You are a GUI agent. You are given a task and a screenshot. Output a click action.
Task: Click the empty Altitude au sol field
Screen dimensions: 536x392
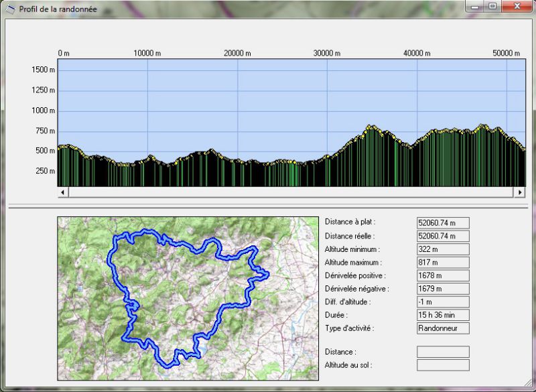(x=443, y=365)
